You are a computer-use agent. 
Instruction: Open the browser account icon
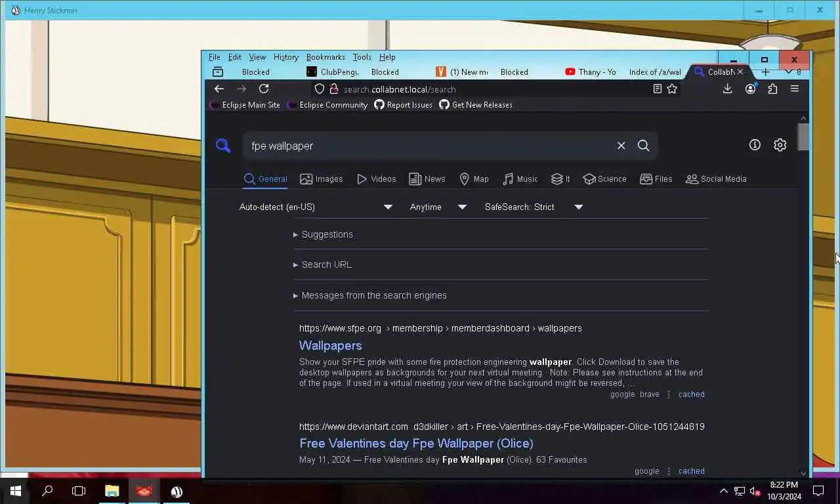pos(750,89)
